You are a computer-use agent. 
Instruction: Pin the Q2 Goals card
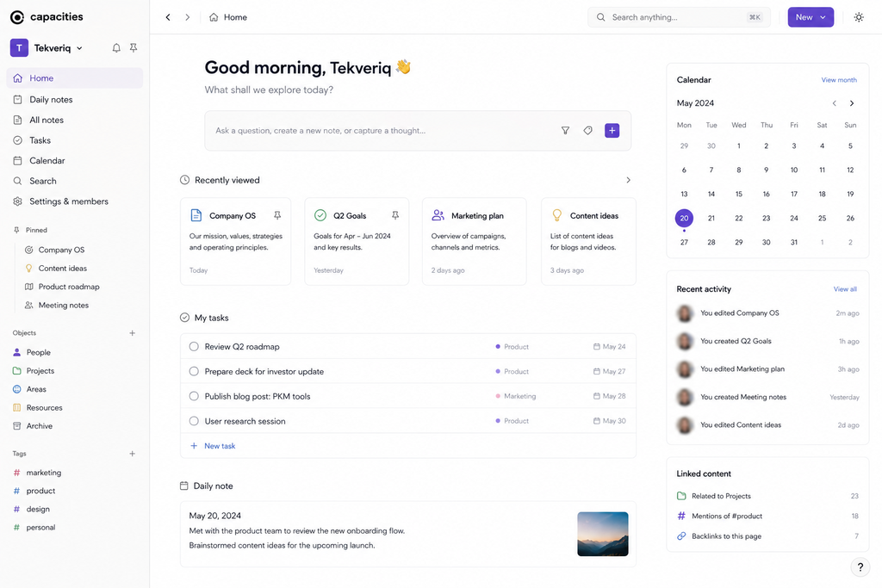[395, 215]
